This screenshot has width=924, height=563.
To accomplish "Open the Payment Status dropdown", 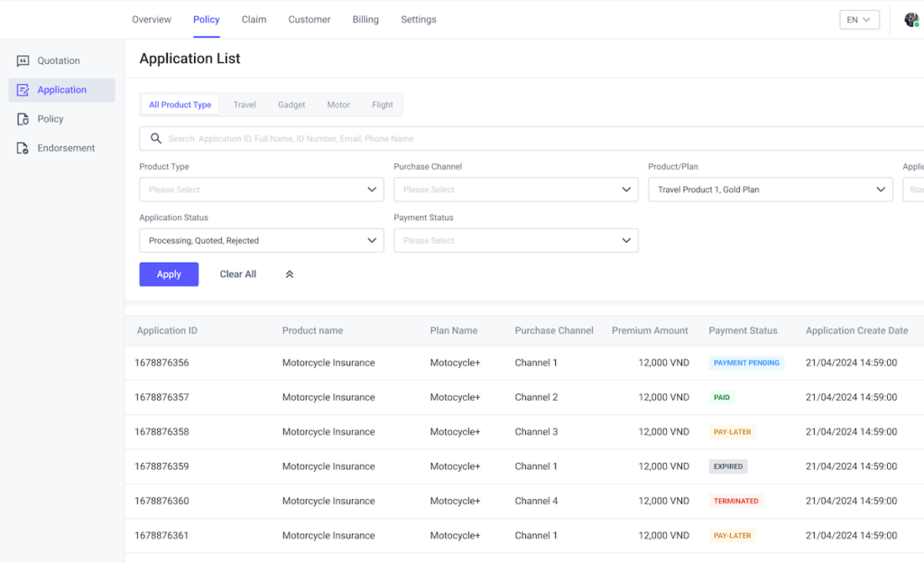I will tap(515, 240).
